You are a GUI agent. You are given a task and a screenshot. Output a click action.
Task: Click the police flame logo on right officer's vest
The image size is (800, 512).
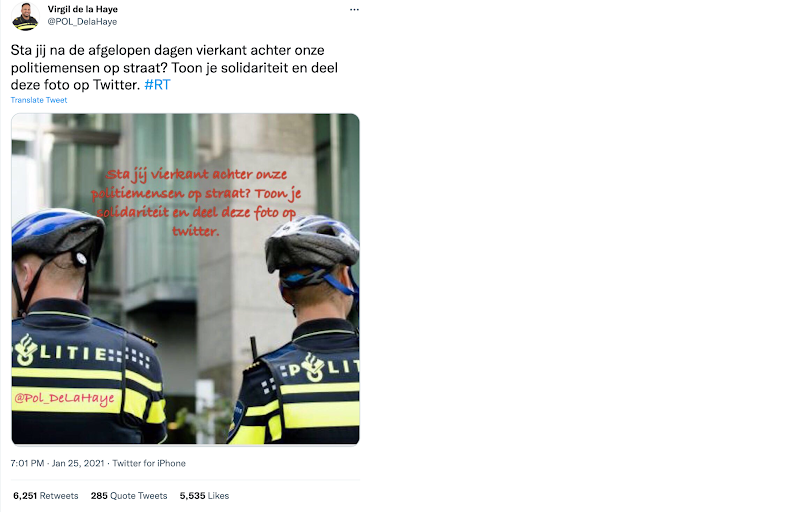coord(313,367)
